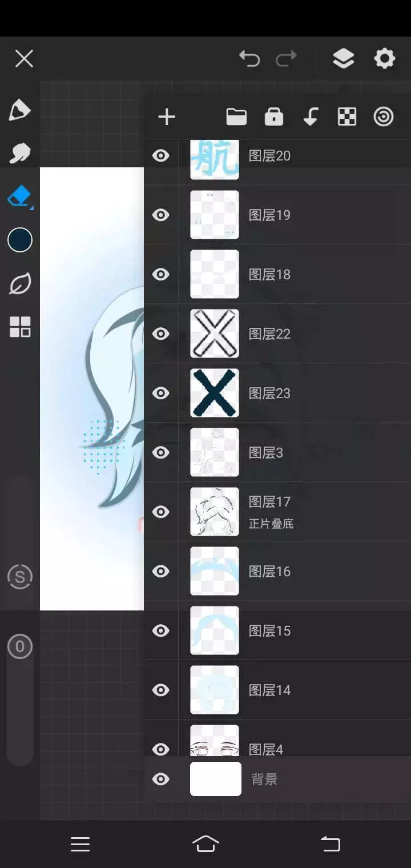The height and width of the screenshot is (868, 411).
Task: Tap the clipping down-arrow icon
Action: pyautogui.click(x=310, y=117)
